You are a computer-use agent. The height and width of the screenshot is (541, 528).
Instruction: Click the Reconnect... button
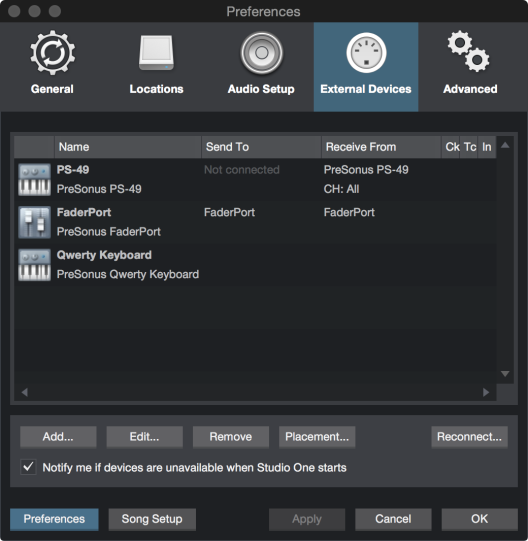[469, 437]
